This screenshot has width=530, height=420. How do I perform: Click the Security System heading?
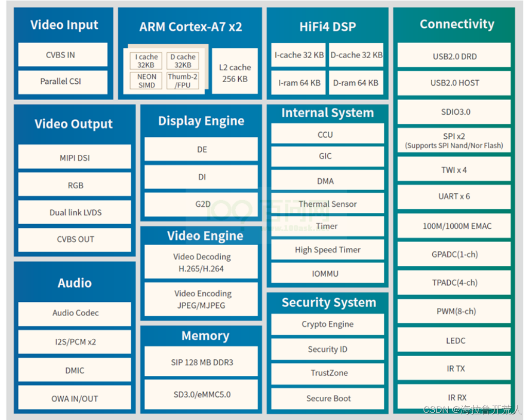pyautogui.click(x=329, y=302)
